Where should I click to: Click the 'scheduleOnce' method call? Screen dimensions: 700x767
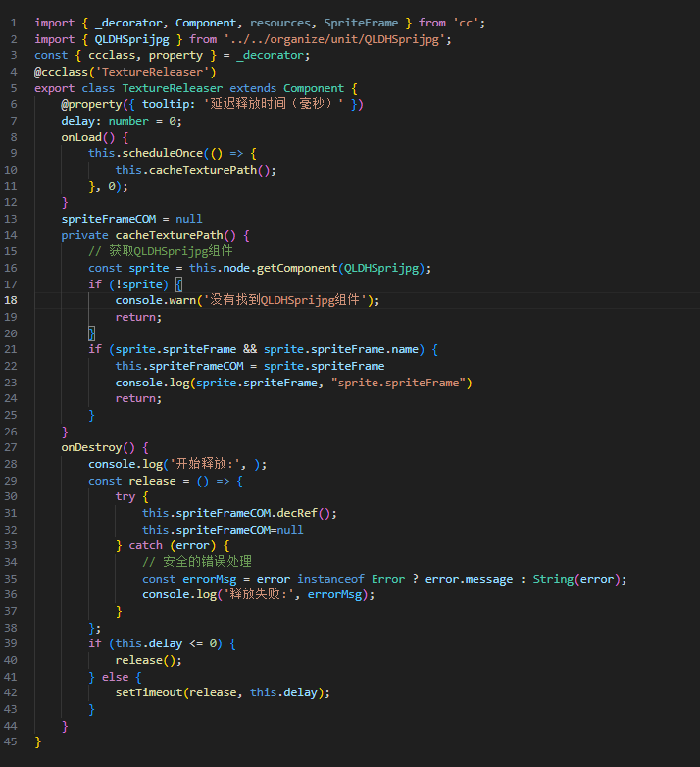pyautogui.click(x=163, y=154)
